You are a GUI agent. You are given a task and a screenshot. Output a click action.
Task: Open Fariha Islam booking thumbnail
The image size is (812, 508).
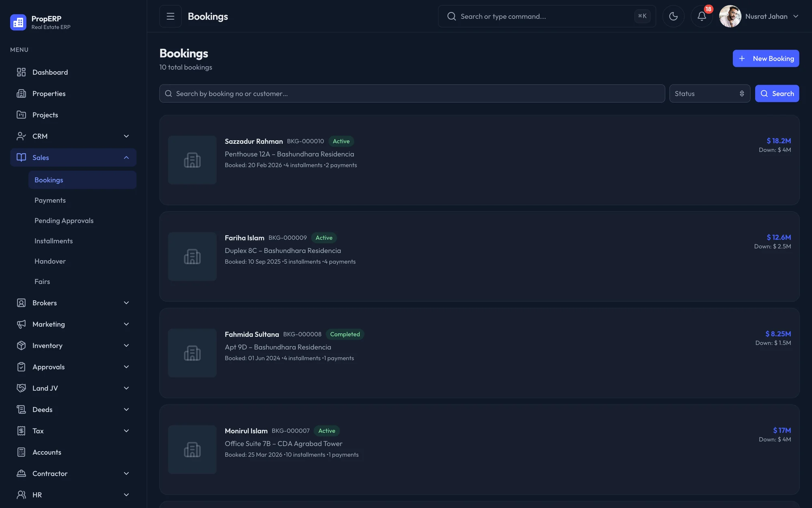coord(192,256)
